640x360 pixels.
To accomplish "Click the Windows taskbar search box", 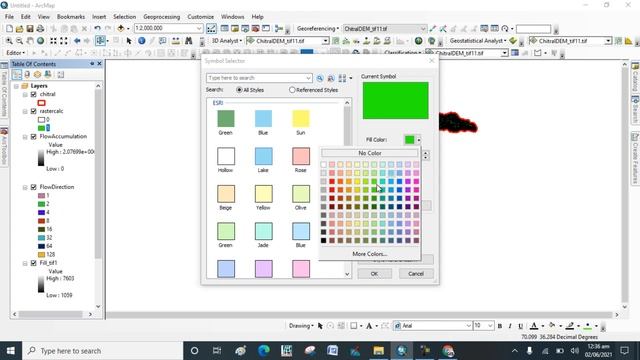I will pos(103,351).
